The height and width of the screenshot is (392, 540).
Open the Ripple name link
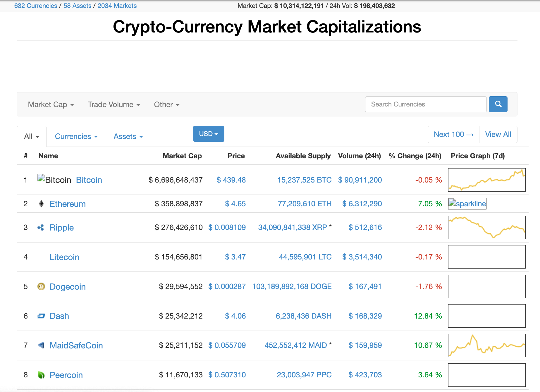62,228
